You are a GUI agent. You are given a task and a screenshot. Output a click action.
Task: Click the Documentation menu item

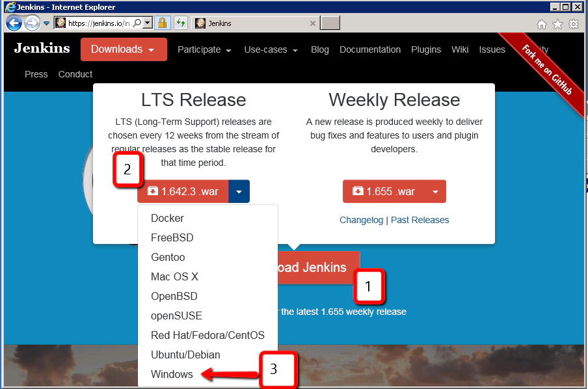[369, 49]
